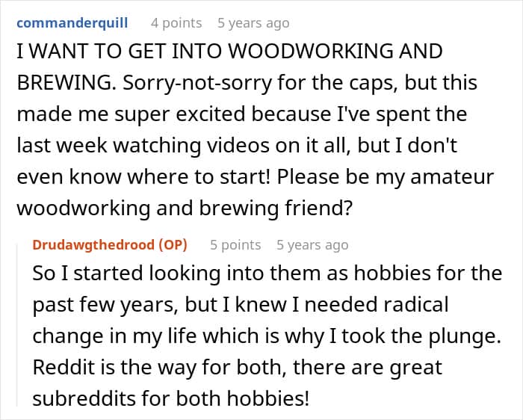This screenshot has width=523, height=420.
Task: Click the text "Reddit is the way for both"
Action: (x=134, y=368)
